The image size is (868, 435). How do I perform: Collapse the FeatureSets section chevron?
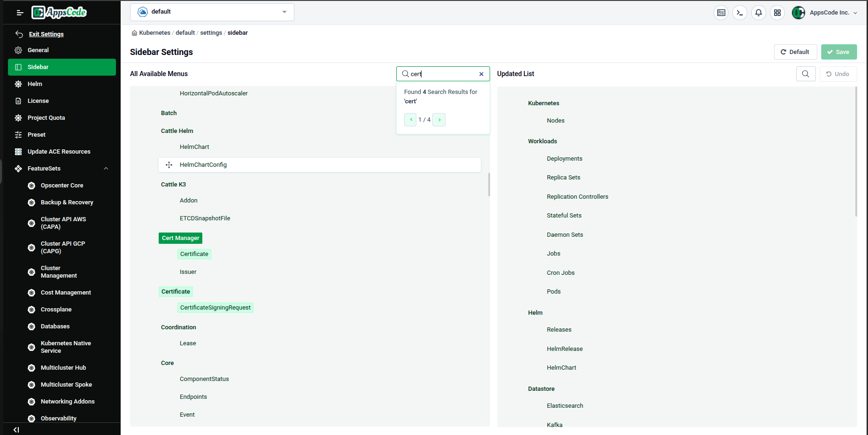106,169
